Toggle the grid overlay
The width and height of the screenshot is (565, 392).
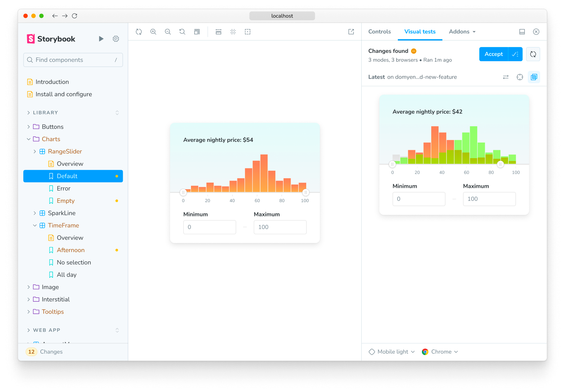(233, 32)
